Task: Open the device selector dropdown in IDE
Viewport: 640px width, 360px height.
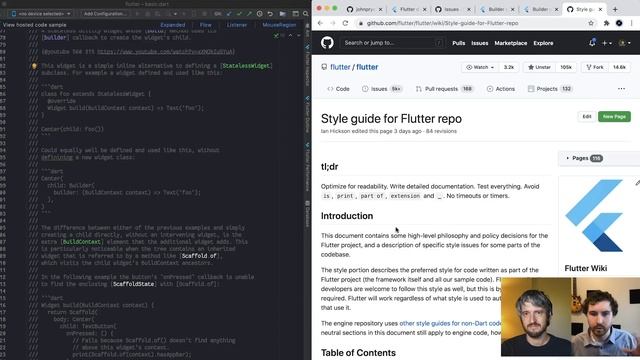Action: pos(40,14)
